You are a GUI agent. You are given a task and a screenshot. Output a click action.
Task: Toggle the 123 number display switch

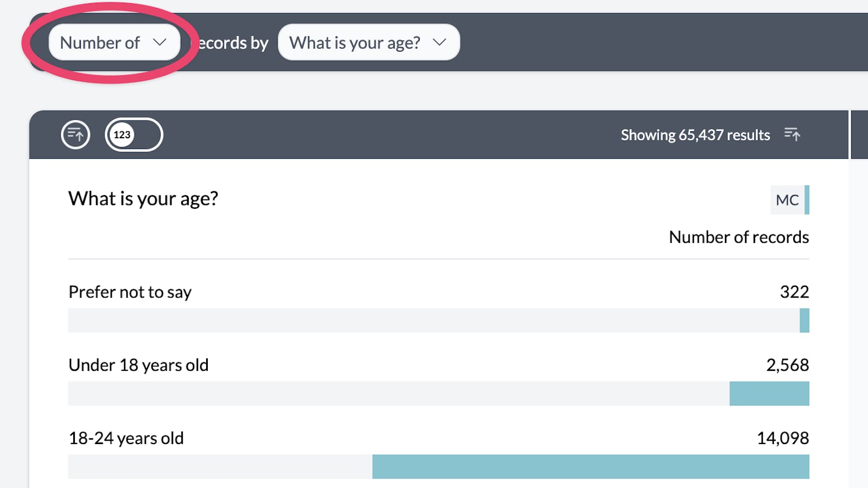point(133,134)
